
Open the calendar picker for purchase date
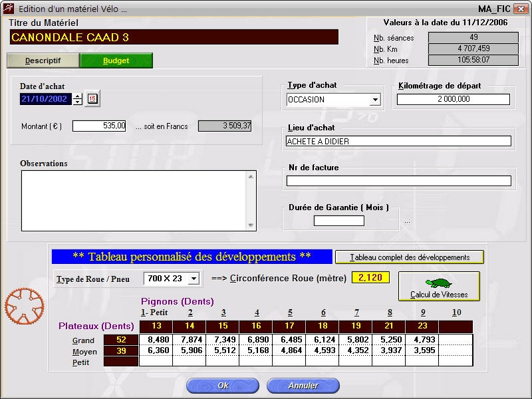[x=92, y=98]
